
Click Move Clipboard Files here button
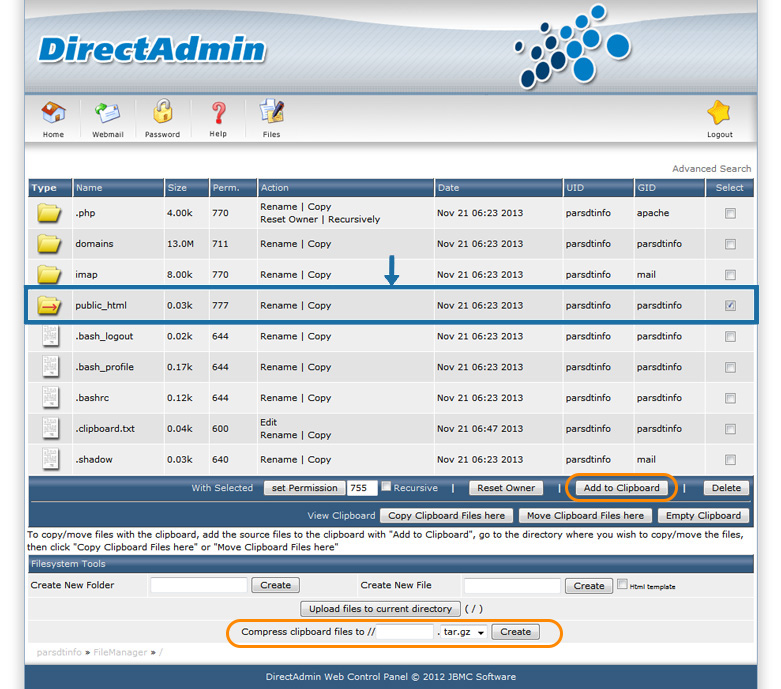pos(585,516)
